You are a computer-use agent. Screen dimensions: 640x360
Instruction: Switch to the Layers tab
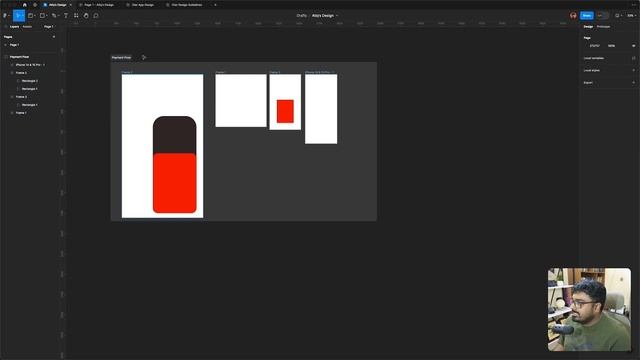pos(14,27)
